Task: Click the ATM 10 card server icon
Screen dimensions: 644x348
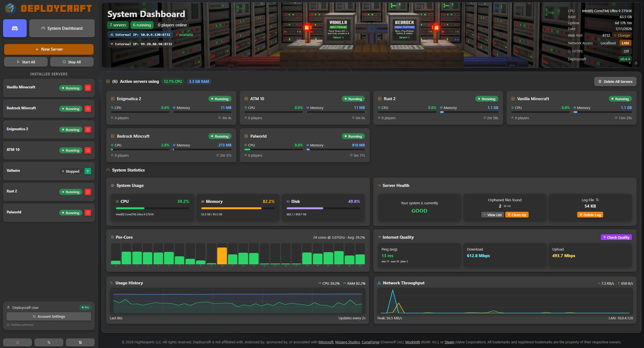Action: 246,99
